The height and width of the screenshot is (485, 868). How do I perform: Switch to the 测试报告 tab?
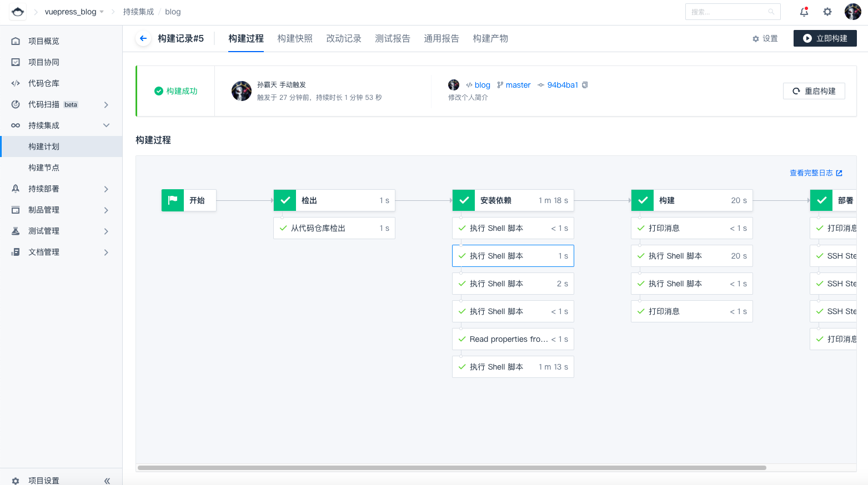(393, 38)
